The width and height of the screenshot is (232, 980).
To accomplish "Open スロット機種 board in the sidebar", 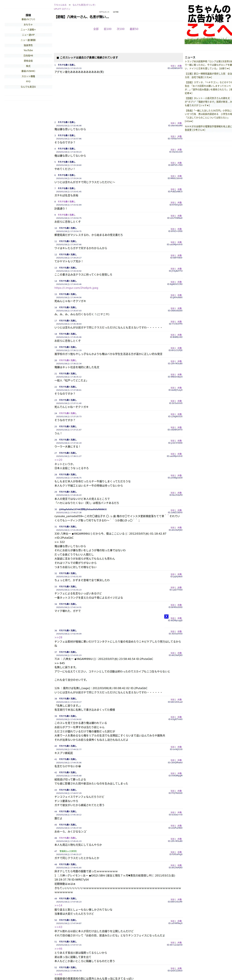I will [x=28, y=76].
